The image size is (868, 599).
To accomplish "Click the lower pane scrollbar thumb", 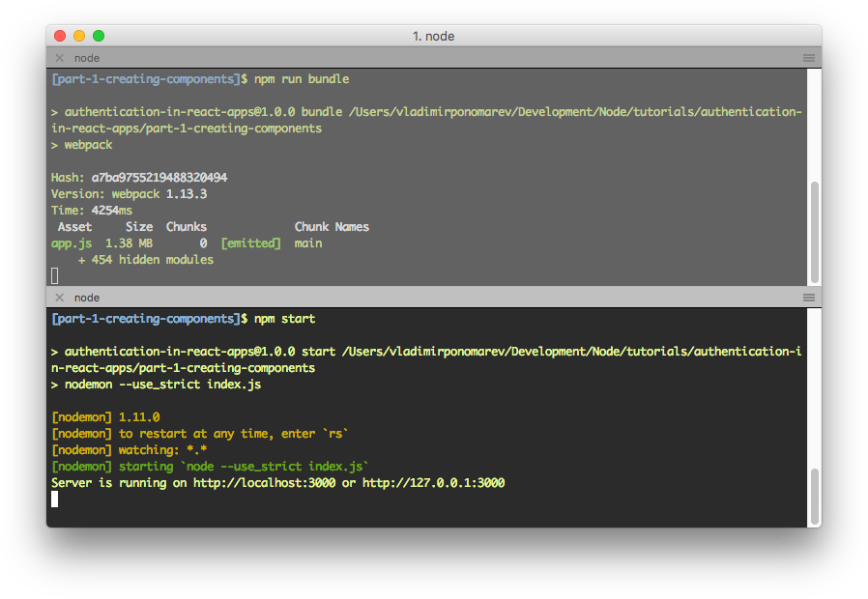I will click(x=814, y=497).
